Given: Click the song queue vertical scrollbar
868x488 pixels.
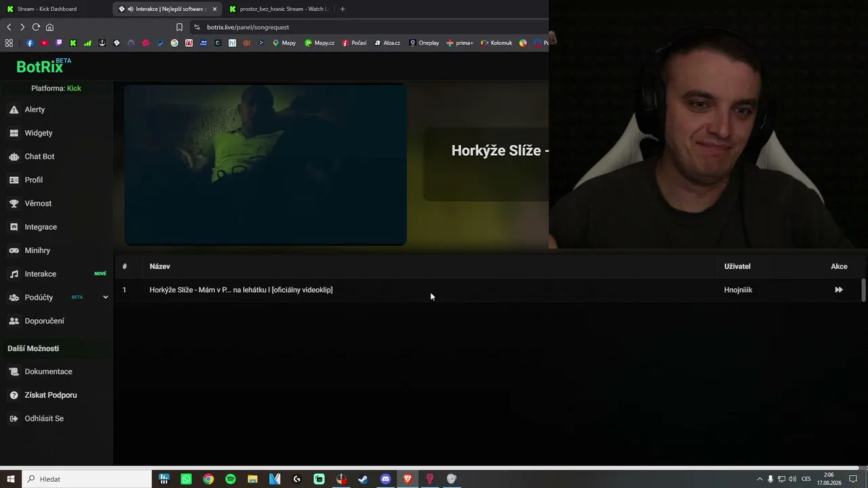Looking at the screenshot, I should (863, 290).
